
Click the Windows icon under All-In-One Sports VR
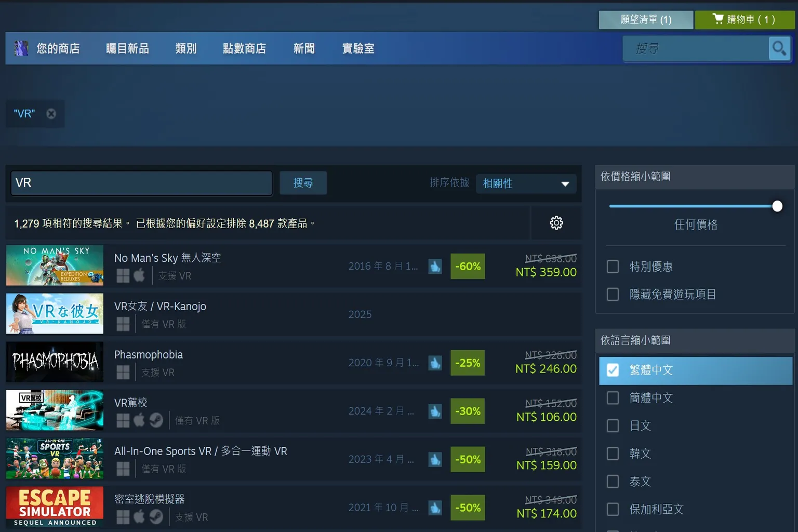click(x=123, y=469)
